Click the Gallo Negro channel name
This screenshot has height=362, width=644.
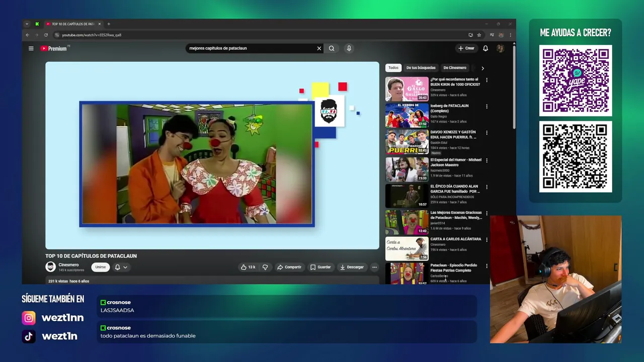point(439,117)
